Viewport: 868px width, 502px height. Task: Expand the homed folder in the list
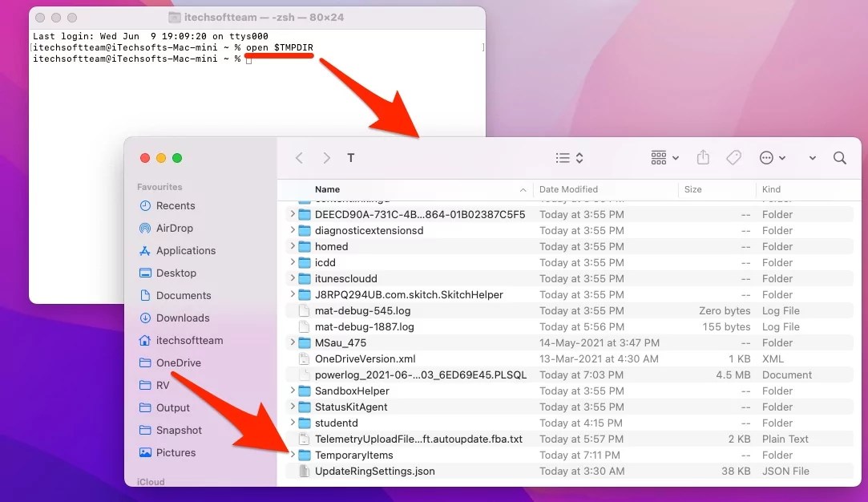point(293,246)
